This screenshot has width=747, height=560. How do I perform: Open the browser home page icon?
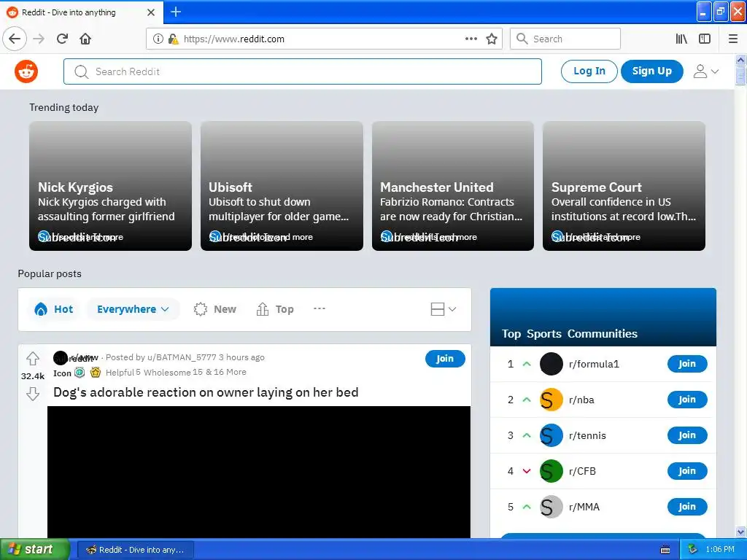pyautogui.click(x=85, y=39)
